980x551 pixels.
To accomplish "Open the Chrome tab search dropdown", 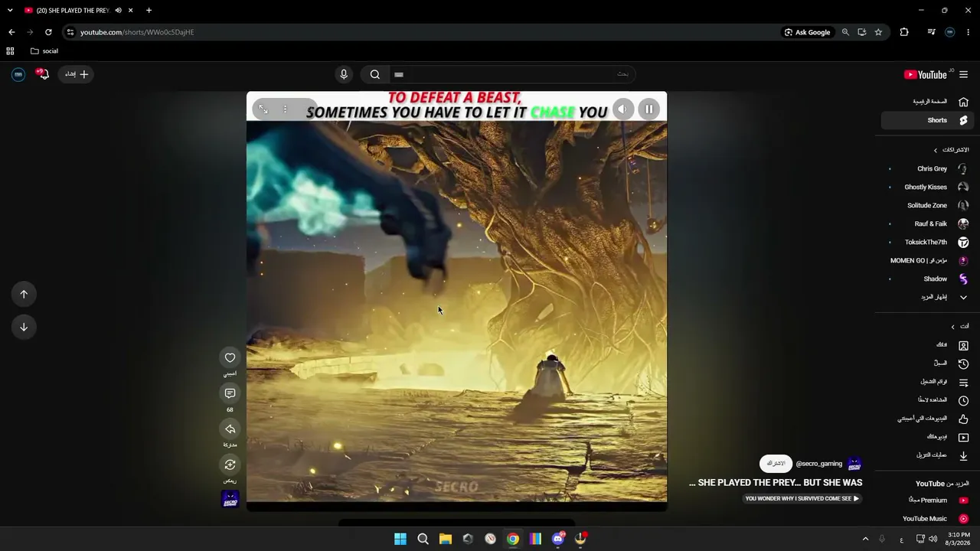I will click(10, 11).
